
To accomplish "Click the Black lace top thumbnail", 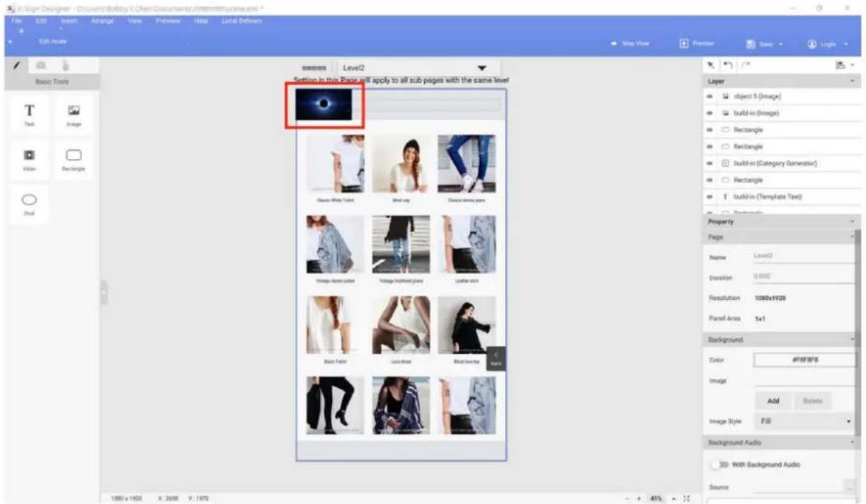I will (467, 325).
